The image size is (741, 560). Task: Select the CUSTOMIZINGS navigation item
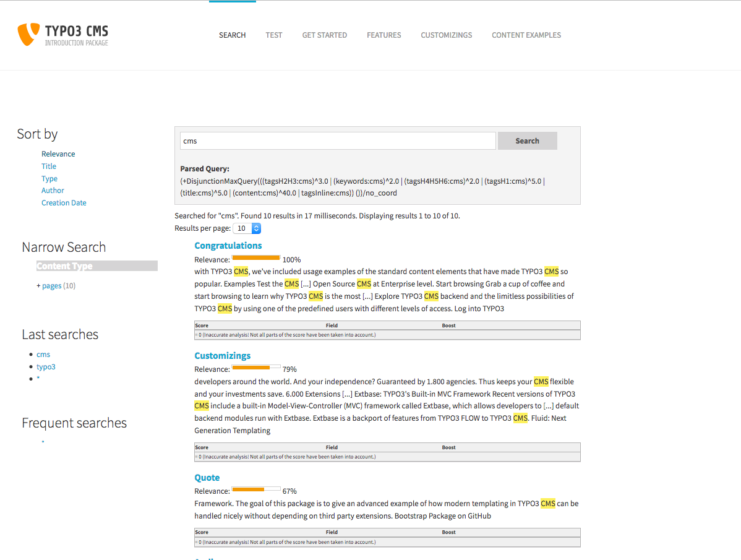(446, 35)
